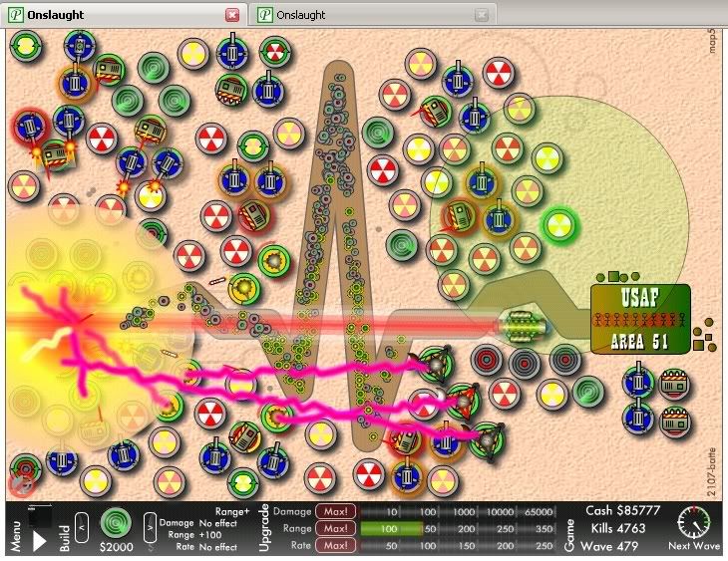Click the green laser cannon ship on the path
Screen dimensions: 728x561
click(523, 327)
